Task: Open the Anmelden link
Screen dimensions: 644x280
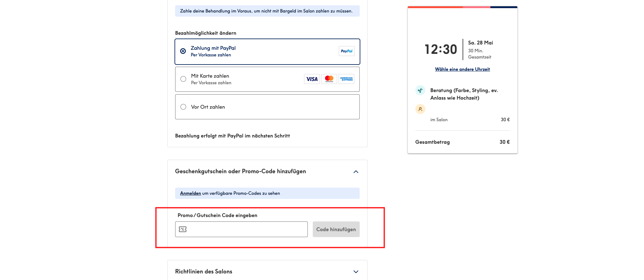Action: click(190, 193)
